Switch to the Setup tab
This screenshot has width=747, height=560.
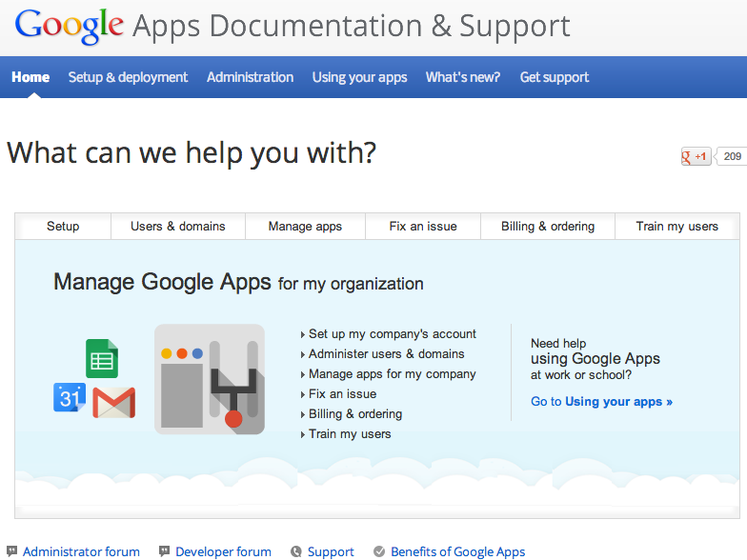coord(63,227)
